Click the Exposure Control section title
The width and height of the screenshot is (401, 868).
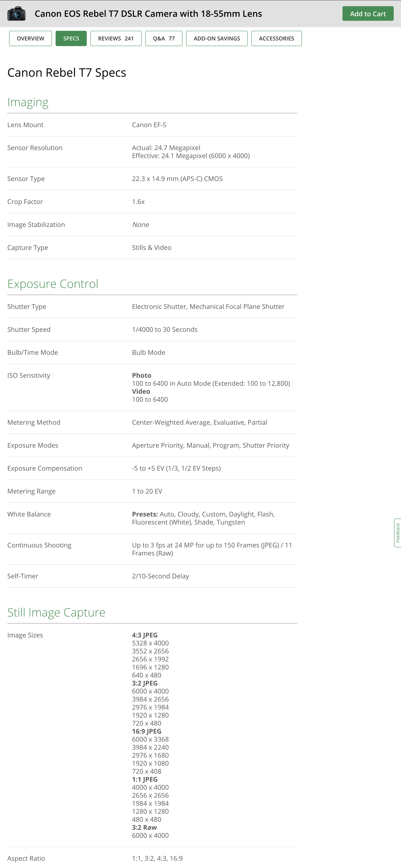[53, 284]
